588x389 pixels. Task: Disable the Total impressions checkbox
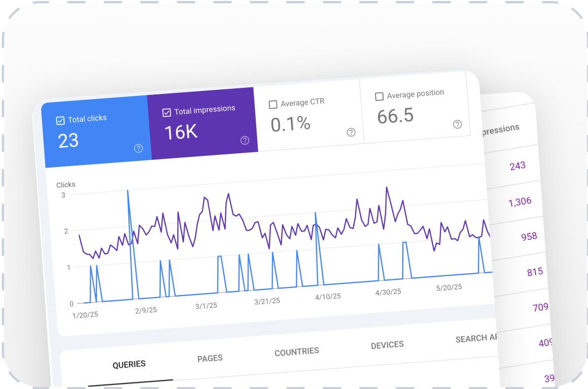pyautogui.click(x=166, y=112)
